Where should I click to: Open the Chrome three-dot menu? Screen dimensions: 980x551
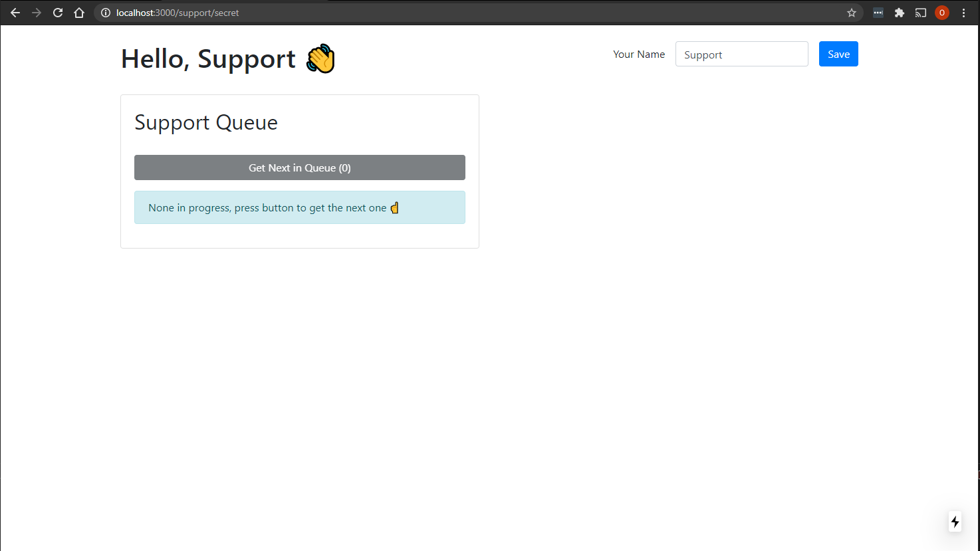point(963,12)
